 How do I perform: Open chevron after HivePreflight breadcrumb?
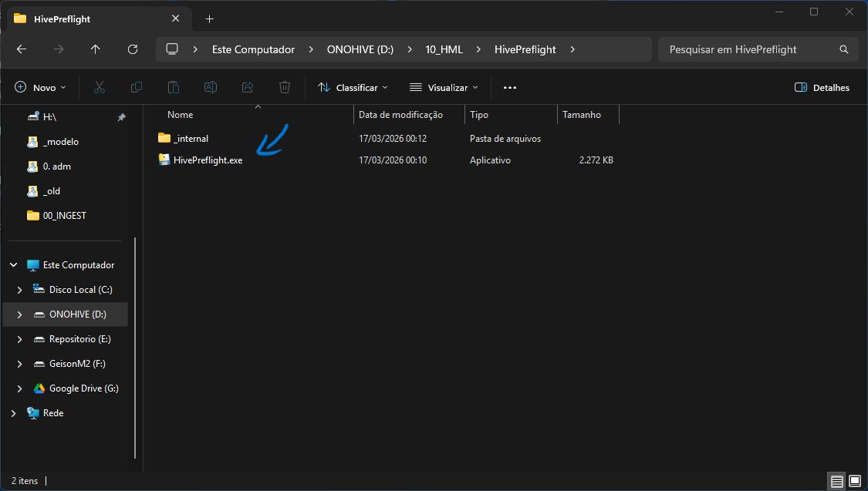[x=572, y=49]
